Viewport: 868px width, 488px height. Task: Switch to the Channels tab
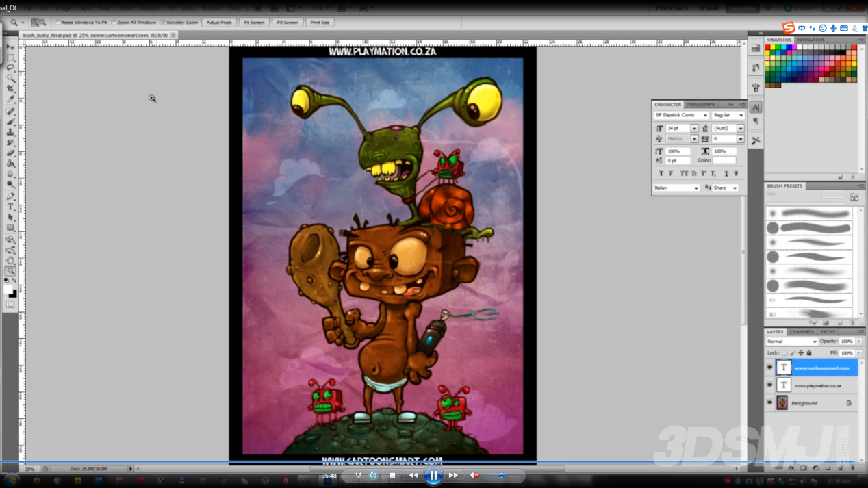(801, 332)
